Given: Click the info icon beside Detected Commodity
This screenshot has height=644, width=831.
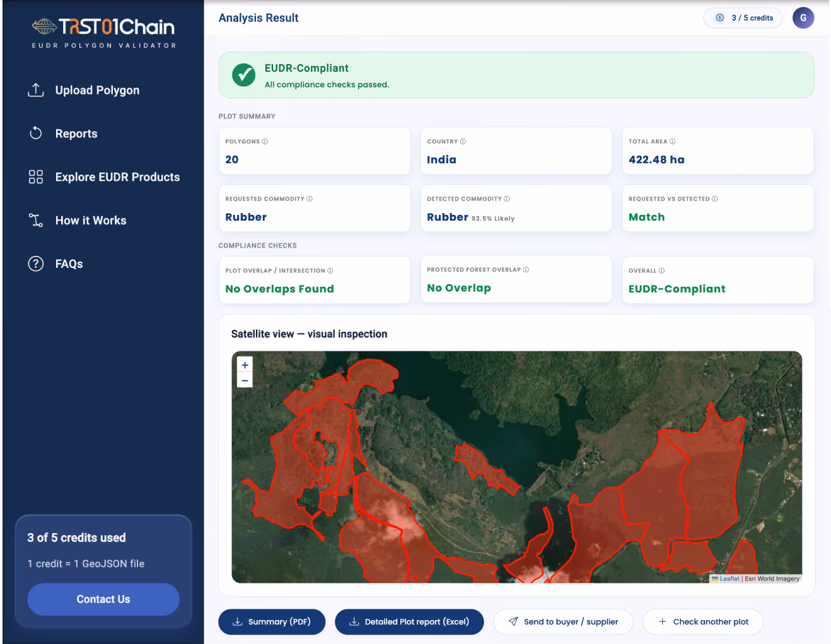Looking at the screenshot, I should (x=507, y=198).
